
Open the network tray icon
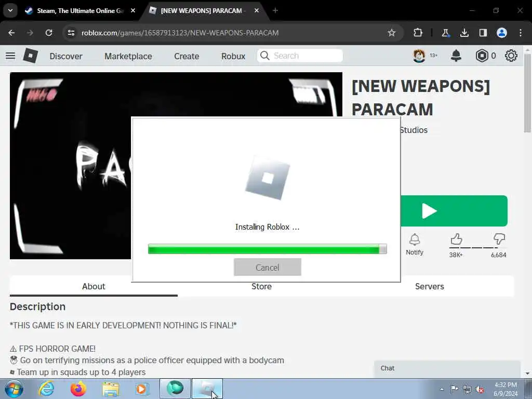point(467,389)
